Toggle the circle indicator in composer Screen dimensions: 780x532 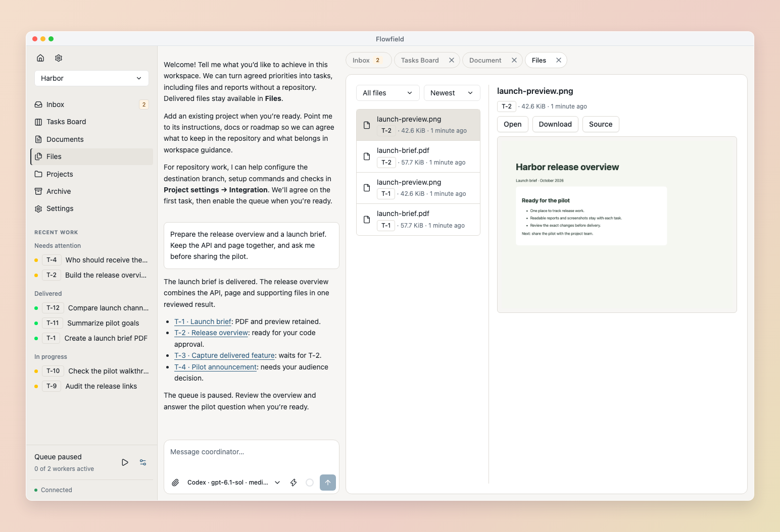[x=310, y=483]
